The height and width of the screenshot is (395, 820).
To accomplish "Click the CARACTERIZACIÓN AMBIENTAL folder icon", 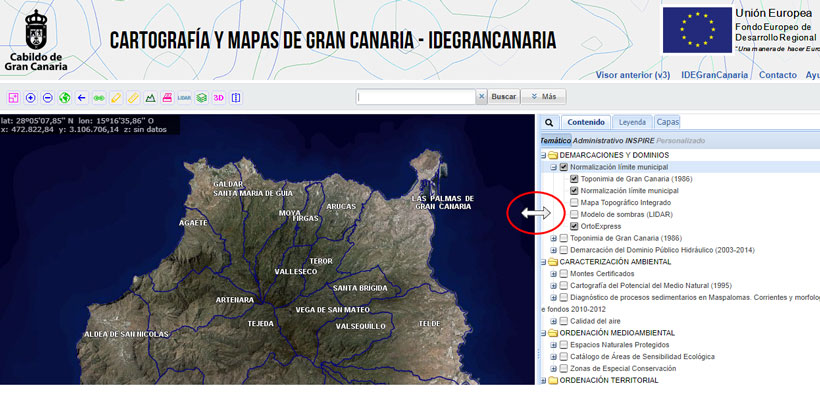I will click(553, 262).
